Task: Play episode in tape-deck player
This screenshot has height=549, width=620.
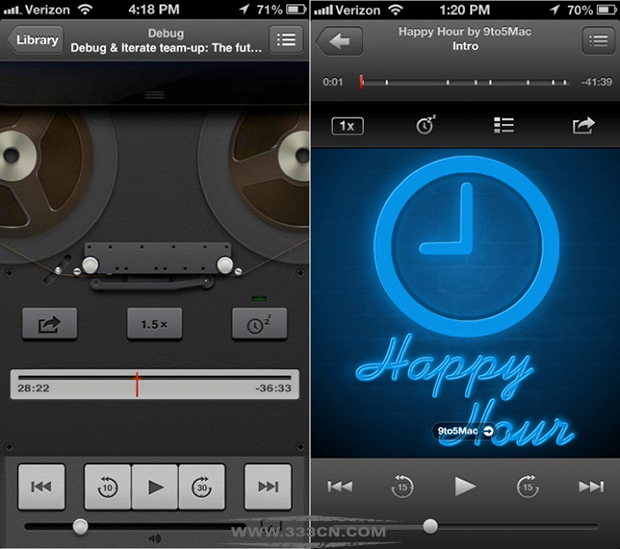Action: (x=155, y=487)
